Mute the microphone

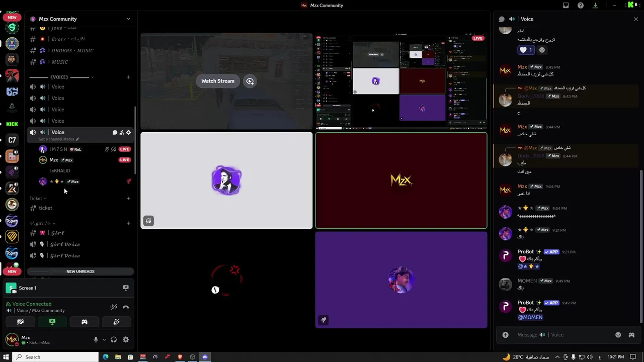click(96, 339)
